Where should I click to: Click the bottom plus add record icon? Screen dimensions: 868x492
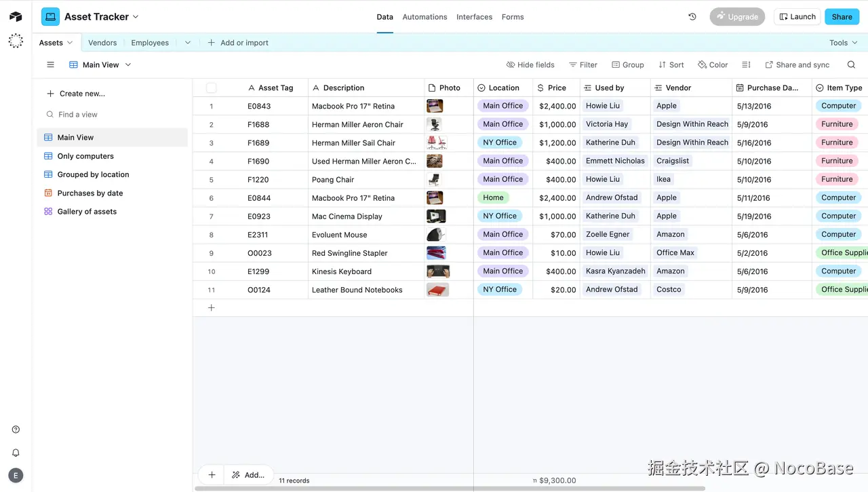tap(212, 475)
